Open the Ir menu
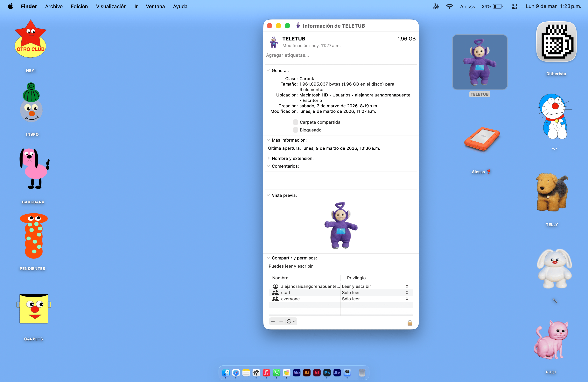Screen dimensions: 588x382 click(136, 6)
